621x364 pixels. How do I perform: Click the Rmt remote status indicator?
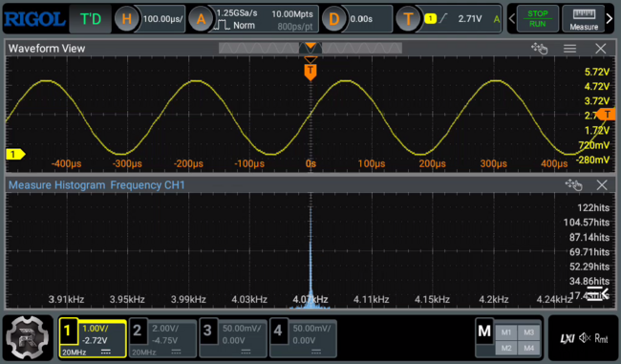(601, 338)
